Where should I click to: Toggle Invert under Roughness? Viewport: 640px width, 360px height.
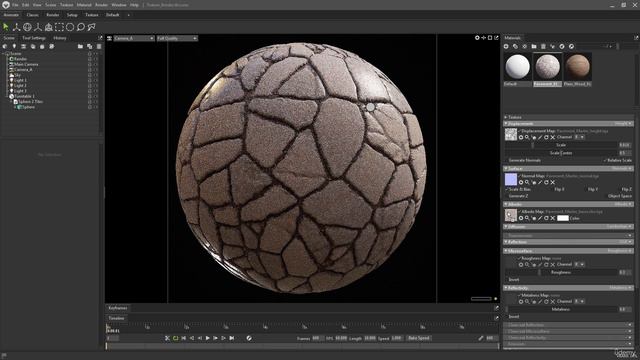click(513, 280)
